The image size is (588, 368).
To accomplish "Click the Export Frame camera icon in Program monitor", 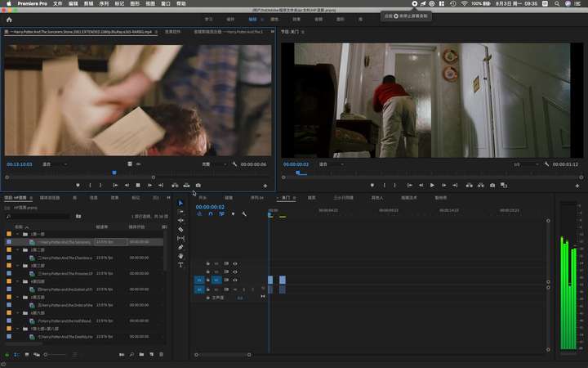I will pyautogui.click(x=492, y=186).
